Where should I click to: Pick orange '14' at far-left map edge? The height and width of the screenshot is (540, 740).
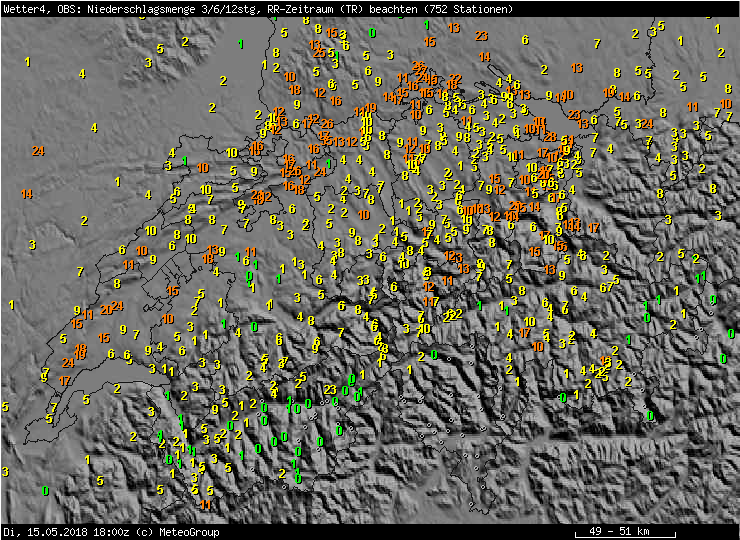tap(27, 193)
